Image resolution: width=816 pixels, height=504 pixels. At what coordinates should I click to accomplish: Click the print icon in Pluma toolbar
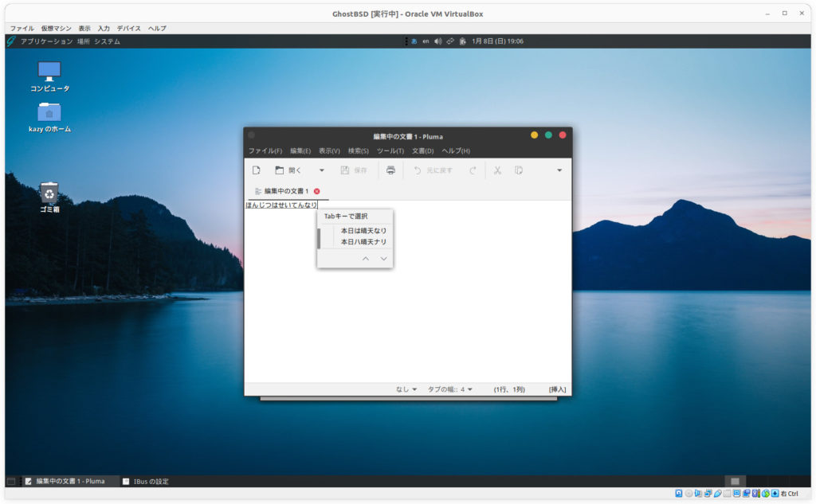coord(390,170)
